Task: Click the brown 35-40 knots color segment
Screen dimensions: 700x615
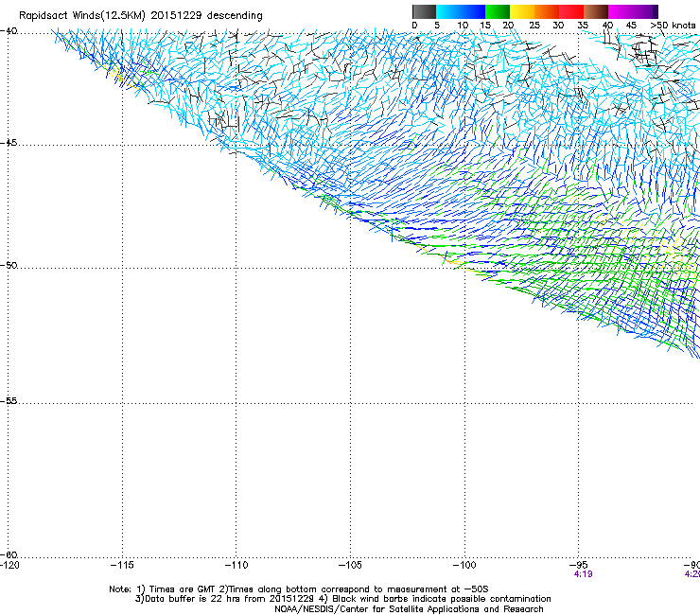Action: [x=596, y=11]
